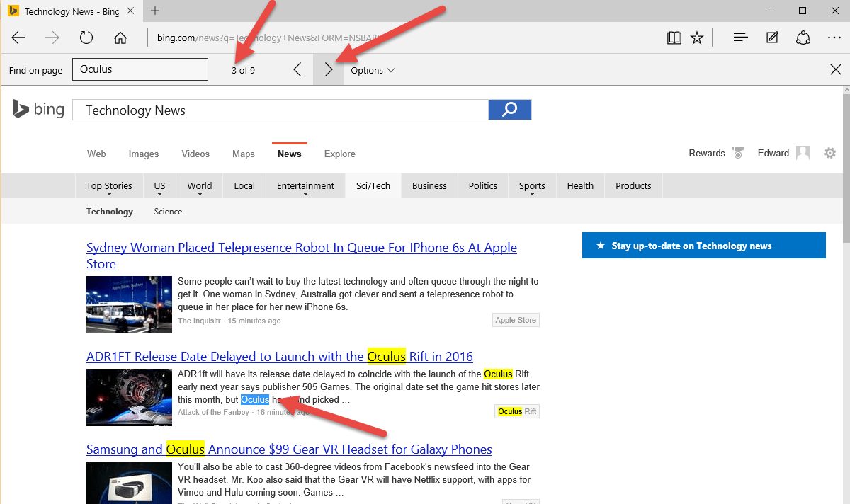Click the Apple Store topic tag
The image size is (850, 504).
click(516, 320)
